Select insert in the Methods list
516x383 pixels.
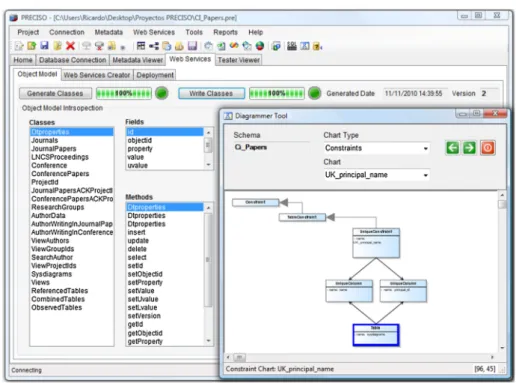(165, 232)
